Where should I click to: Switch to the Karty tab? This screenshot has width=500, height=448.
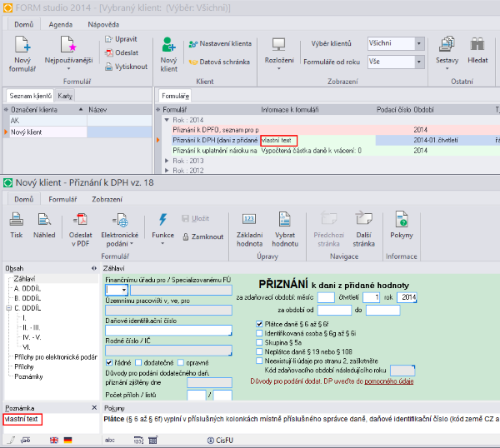tap(65, 96)
